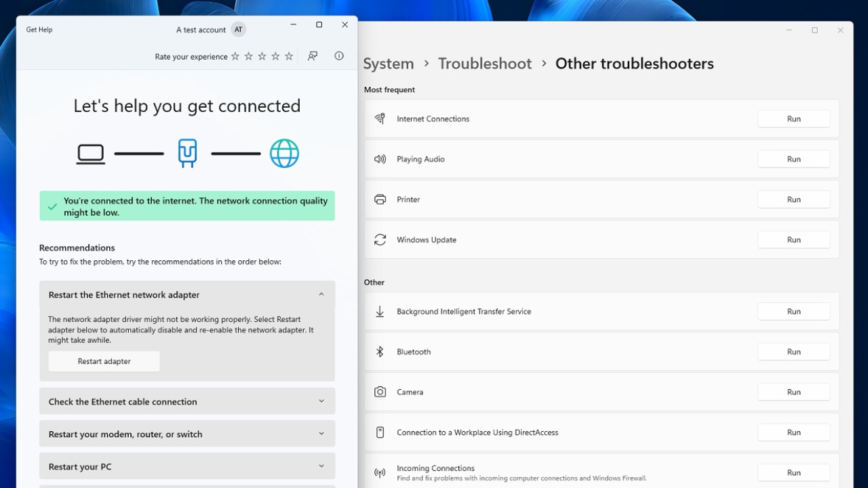Open the feedback icon in Get Help
This screenshot has width=868, height=488.
[313, 56]
